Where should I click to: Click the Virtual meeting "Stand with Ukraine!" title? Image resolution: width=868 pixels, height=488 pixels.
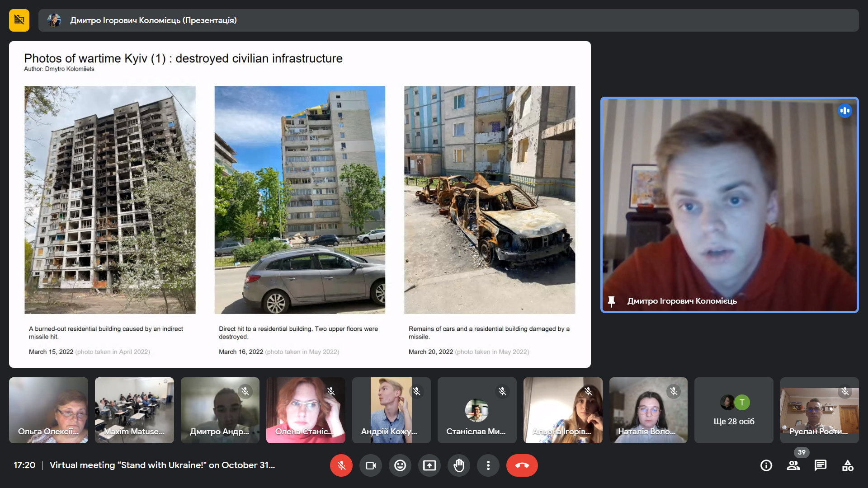pyautogui.click(x=162, y=465)
